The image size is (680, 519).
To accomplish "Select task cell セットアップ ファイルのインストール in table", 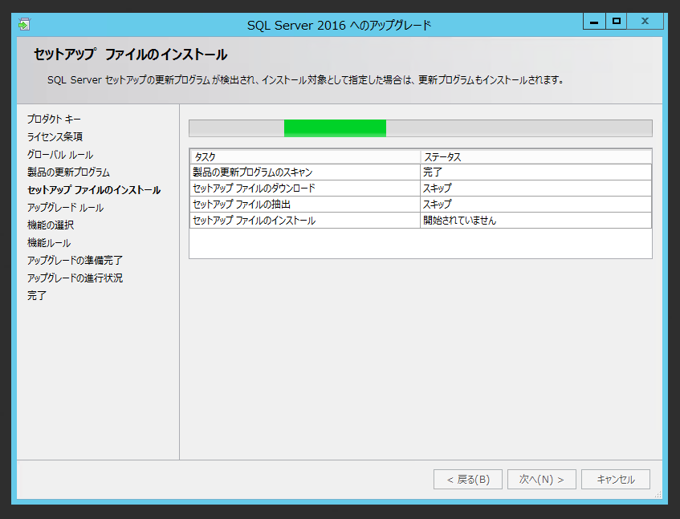I will pos(305,220).
